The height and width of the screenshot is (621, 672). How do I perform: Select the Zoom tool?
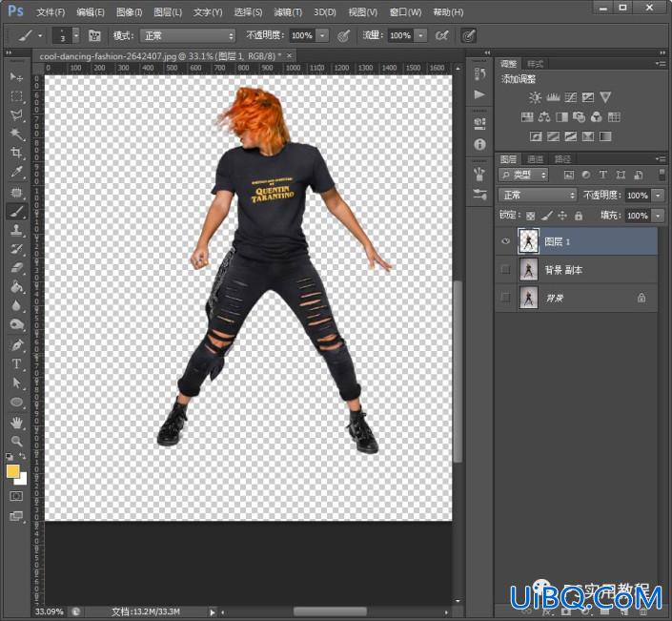point(16,441)
